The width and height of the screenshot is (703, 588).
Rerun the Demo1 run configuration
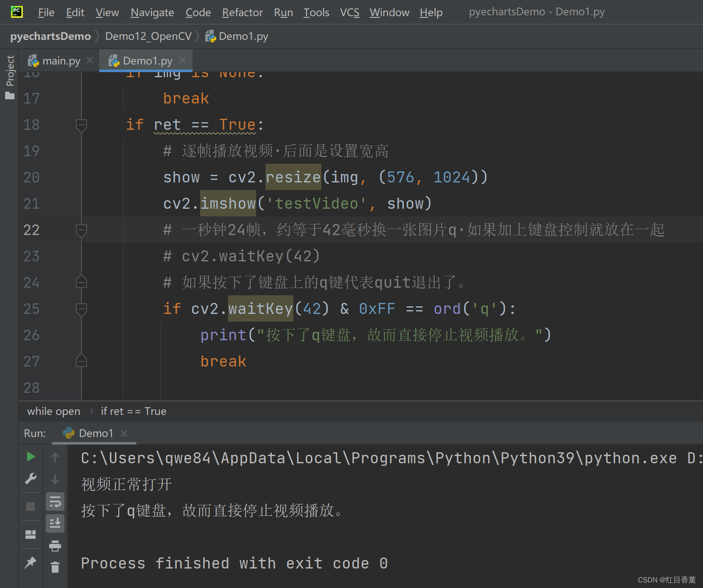click(x=31, y=457)
